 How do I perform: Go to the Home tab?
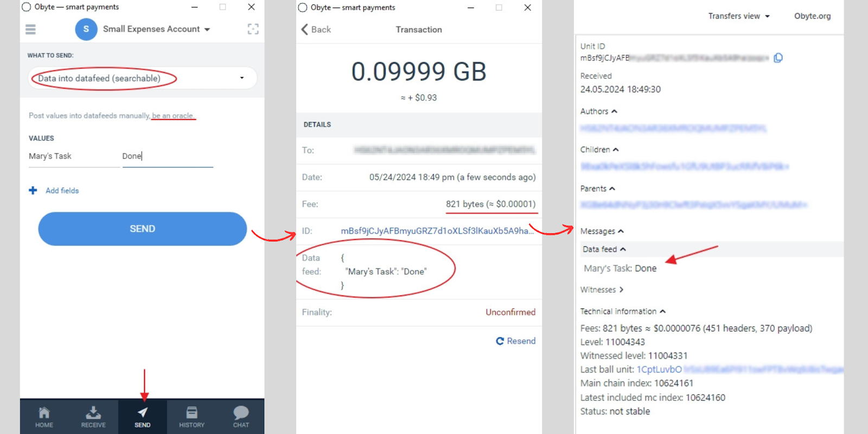tap(44, 417)
